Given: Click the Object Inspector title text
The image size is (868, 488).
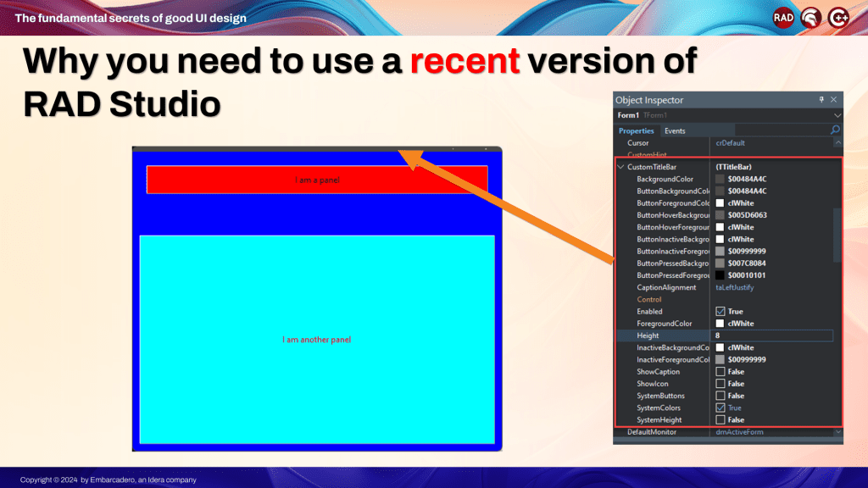Looking at the screenshot, I should [x=649, y=100].
